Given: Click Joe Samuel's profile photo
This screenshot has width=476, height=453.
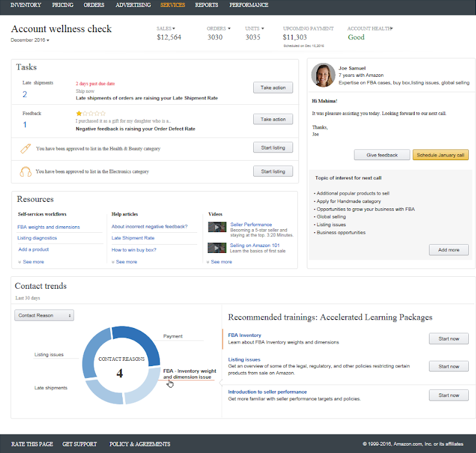Looking at the screenshot, I should 323,75.
